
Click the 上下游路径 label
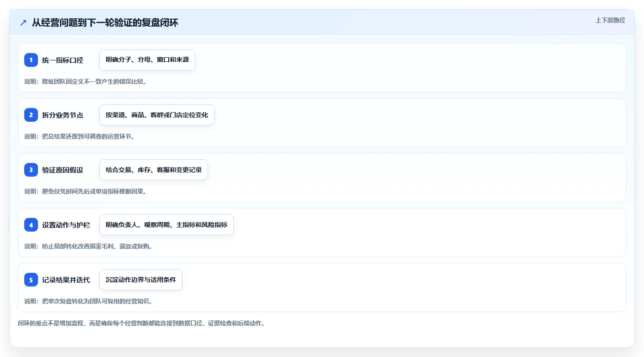pyautogui.click(x=610, y=20)
